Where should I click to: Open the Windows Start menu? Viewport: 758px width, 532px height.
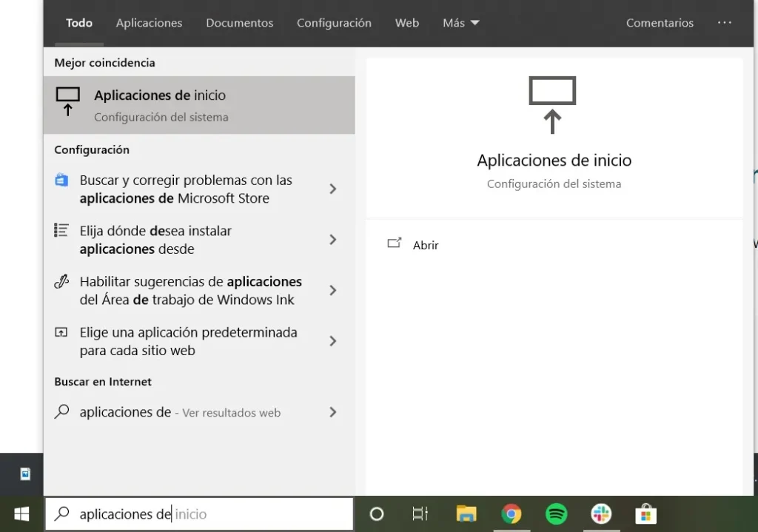(21, 514)
